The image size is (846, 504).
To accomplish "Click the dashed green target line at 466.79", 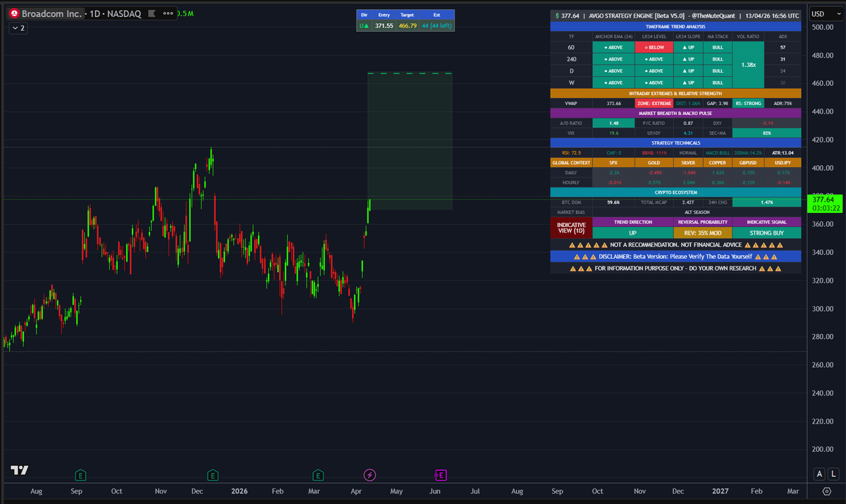I will [410, 73].
